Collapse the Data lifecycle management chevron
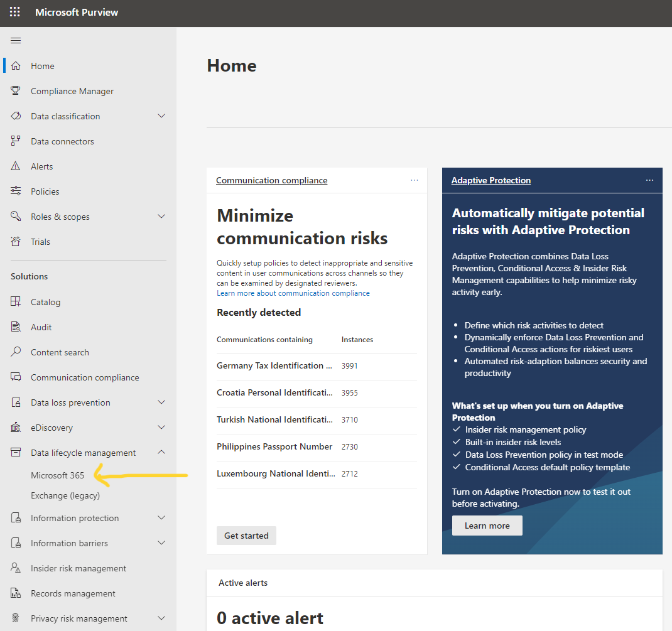The width and height of the screenshot is (672, 631). click(x=161, y=452)
